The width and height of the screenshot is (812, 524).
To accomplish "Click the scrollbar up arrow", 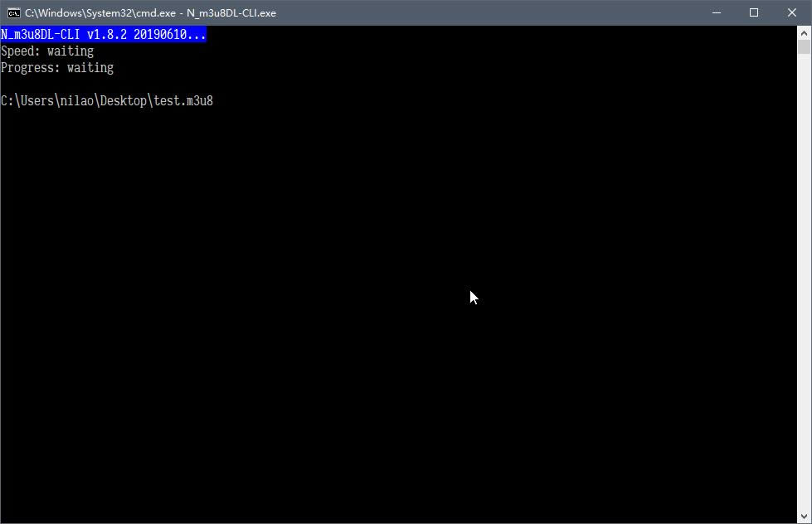I will [804, 33].
